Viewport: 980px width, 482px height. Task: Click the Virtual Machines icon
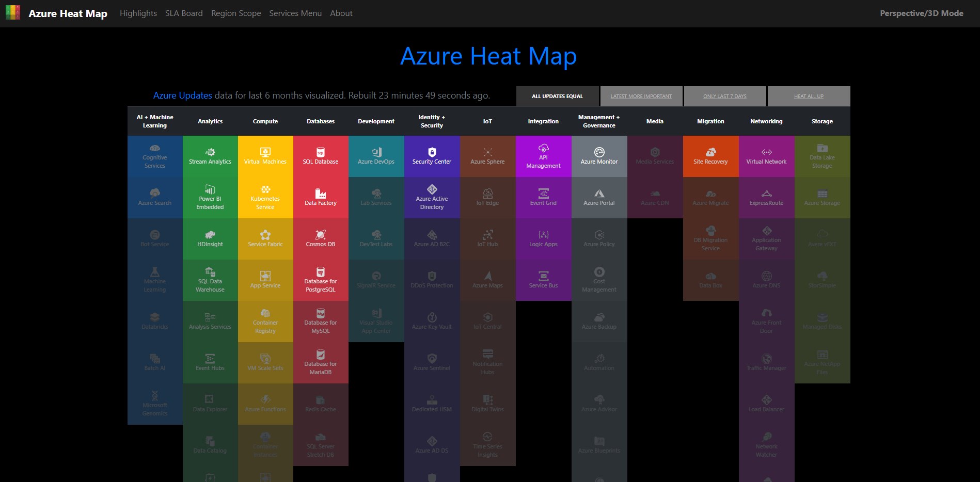[265, 151]
